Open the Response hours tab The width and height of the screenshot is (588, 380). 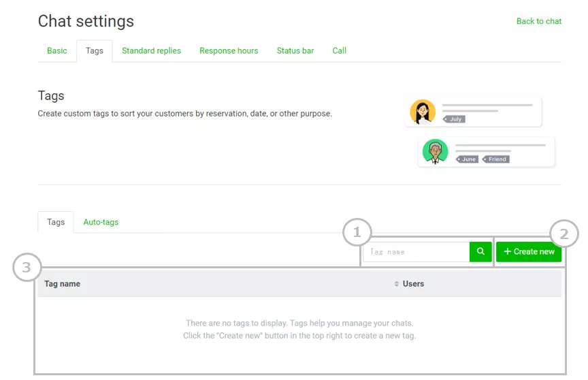click(229, 50)
